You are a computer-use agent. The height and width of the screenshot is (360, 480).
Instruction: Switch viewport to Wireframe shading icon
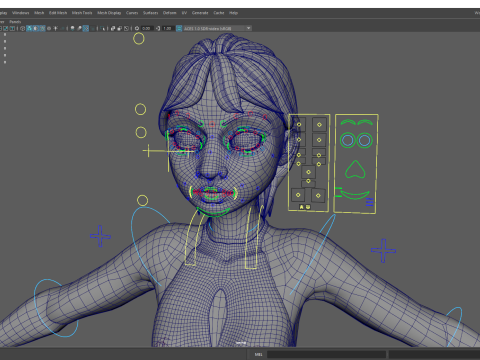[x=22, y=28]
